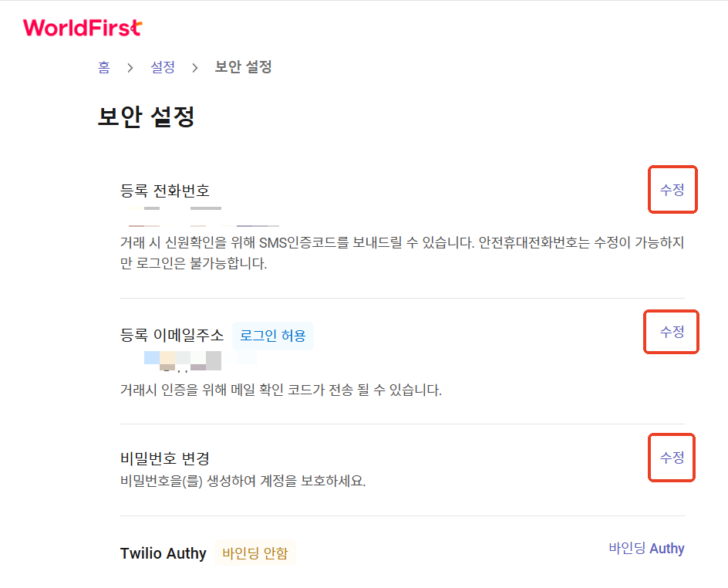Click the 바인딩 Authy link
Screen dimensions: 728x588
tap(646, 548)
